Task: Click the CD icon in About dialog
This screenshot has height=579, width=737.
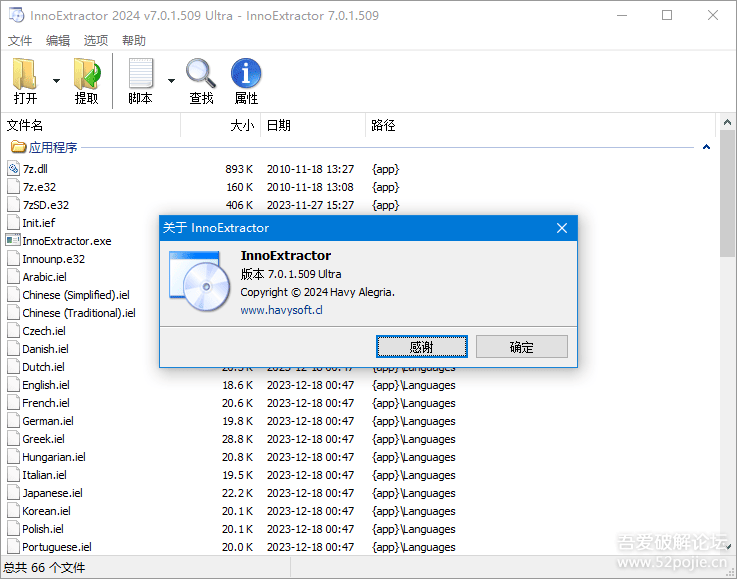Action: click(x=200, y=283)
